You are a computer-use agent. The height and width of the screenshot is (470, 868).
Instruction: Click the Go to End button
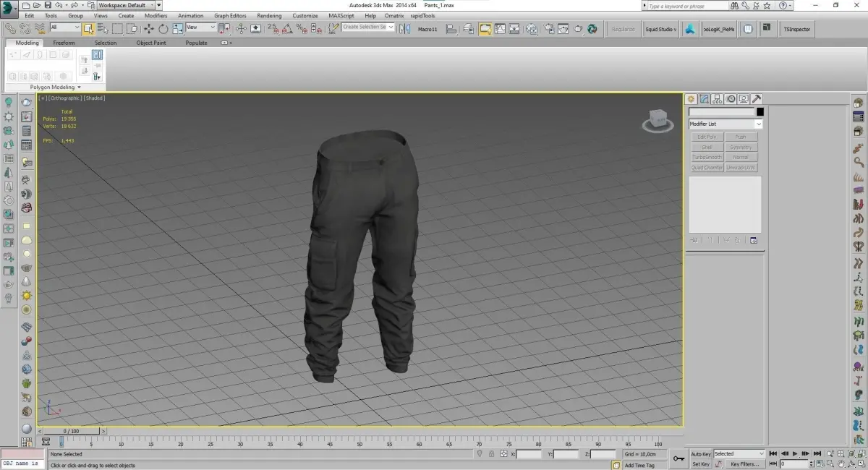pyautogui.click(x=816, y=454)
